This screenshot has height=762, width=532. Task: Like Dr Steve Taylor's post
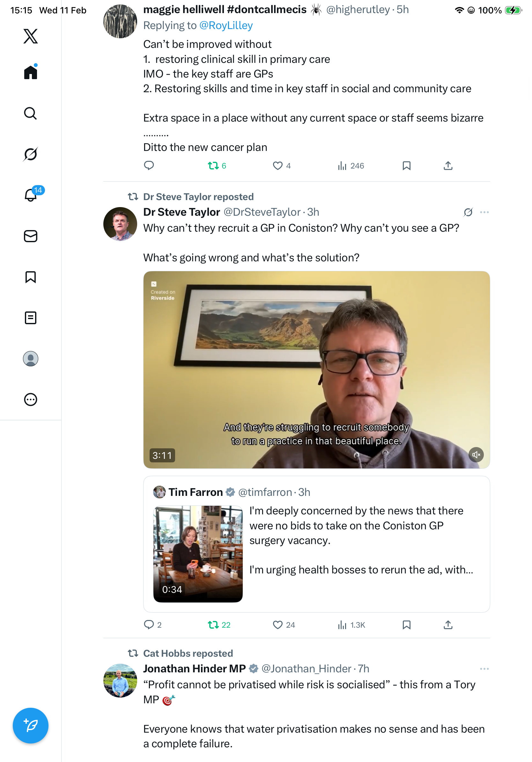click(277, 625)
